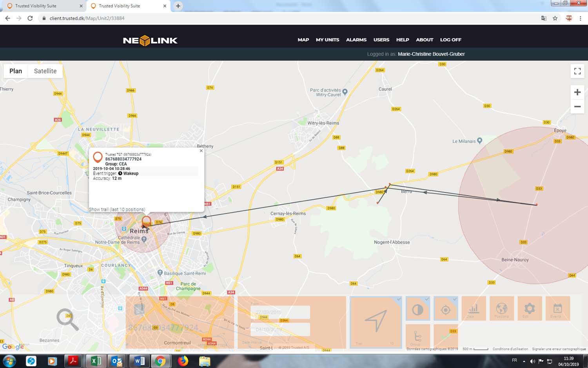588x368 pixels.
Task: Click the taskbar volume icon
Action: [532, 361]
